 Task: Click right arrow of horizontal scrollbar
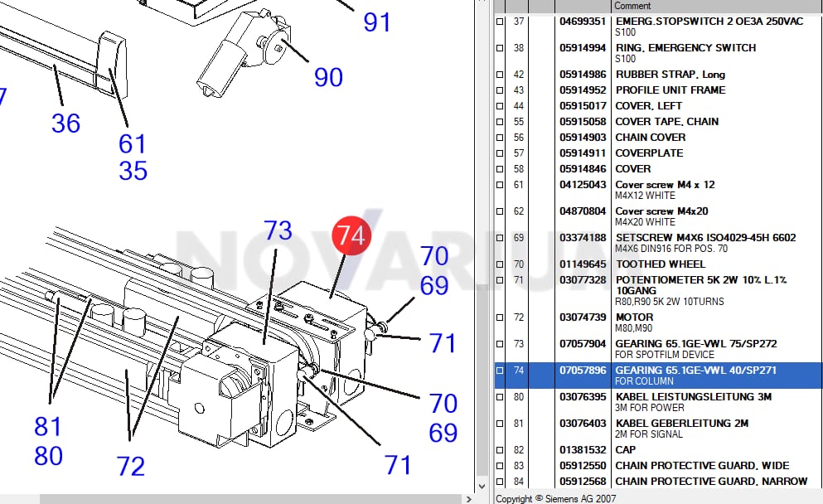coord(469,499)
